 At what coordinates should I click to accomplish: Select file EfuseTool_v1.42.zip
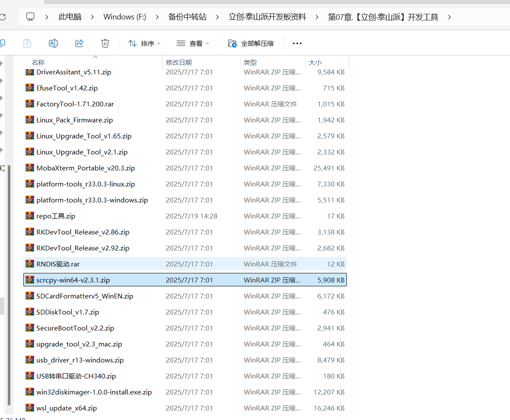click(185, 88)
